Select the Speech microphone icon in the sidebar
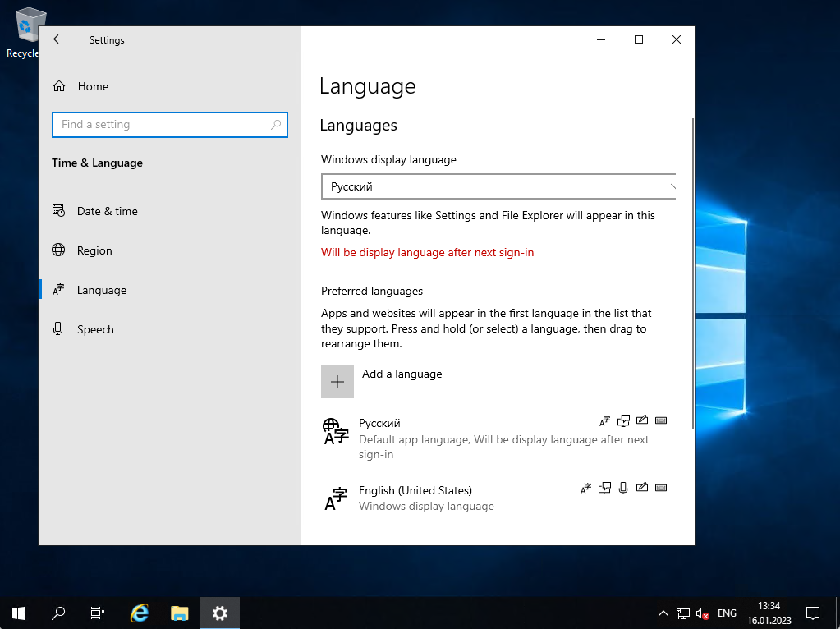This screenshot has height=629, width=840. (x=59, y=328)
